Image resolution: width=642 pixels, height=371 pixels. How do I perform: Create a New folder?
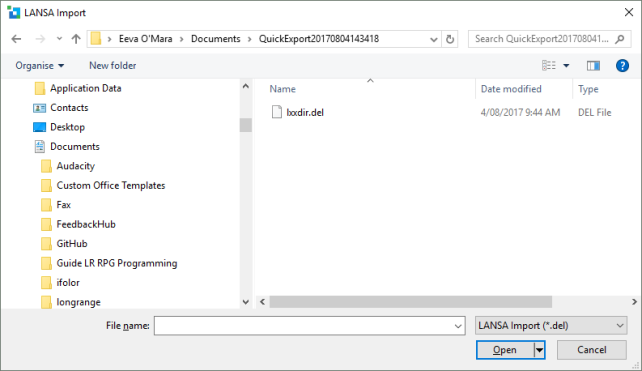[113, 66]
